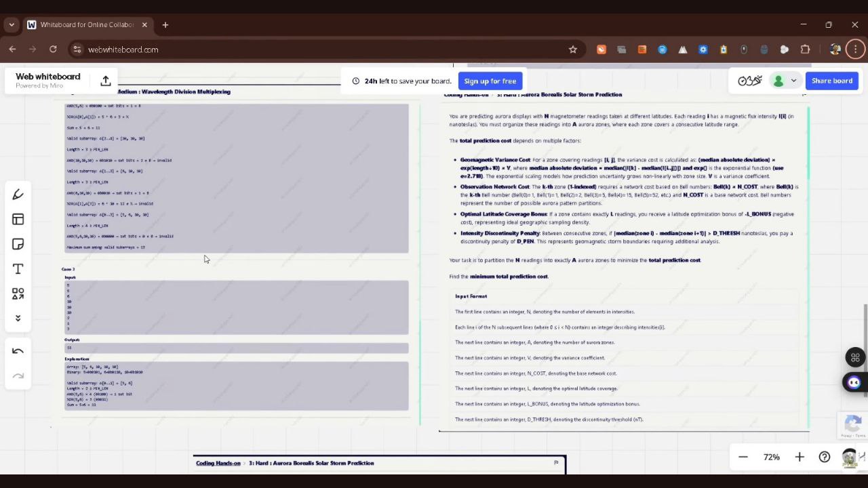Viewport: 868px width, 488px height.
Task: Zoom out with the minus icon
Action: [x=743, y=457]
